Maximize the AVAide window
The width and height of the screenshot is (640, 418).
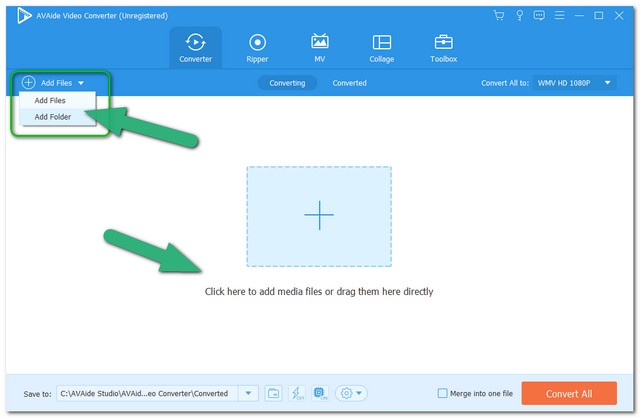[599, 16]
